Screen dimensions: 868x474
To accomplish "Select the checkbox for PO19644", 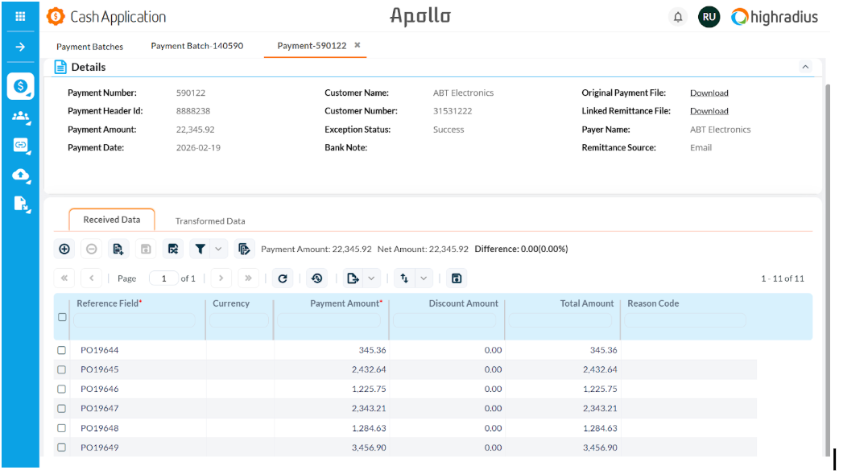I will [x=61, y=350].
